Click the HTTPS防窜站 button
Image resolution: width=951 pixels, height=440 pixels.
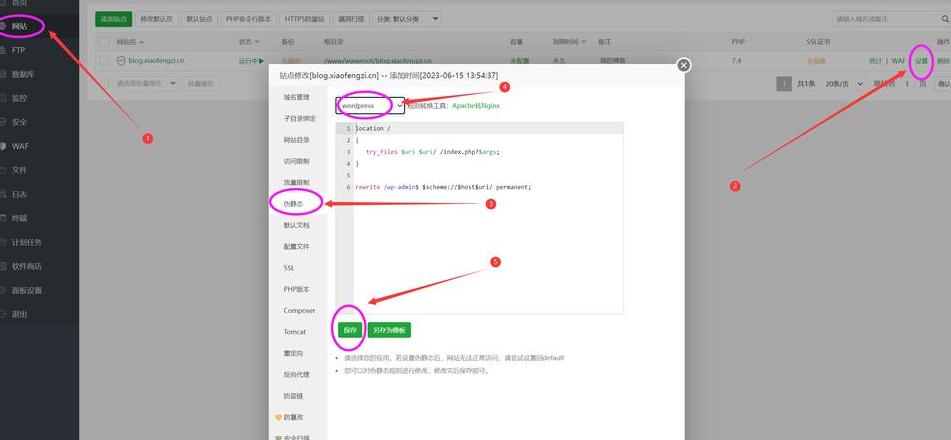tap(304, 19)
